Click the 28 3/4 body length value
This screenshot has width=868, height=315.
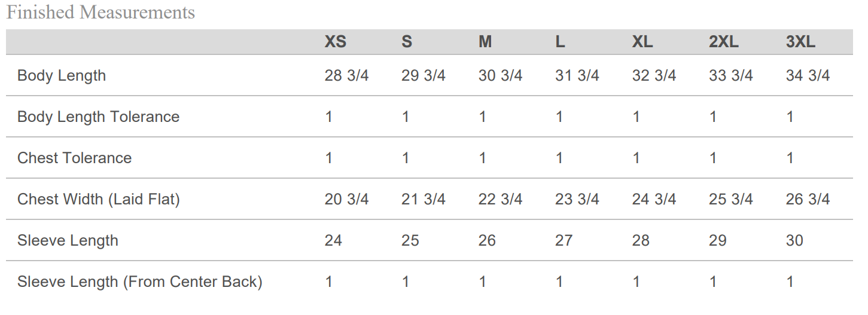346,75
